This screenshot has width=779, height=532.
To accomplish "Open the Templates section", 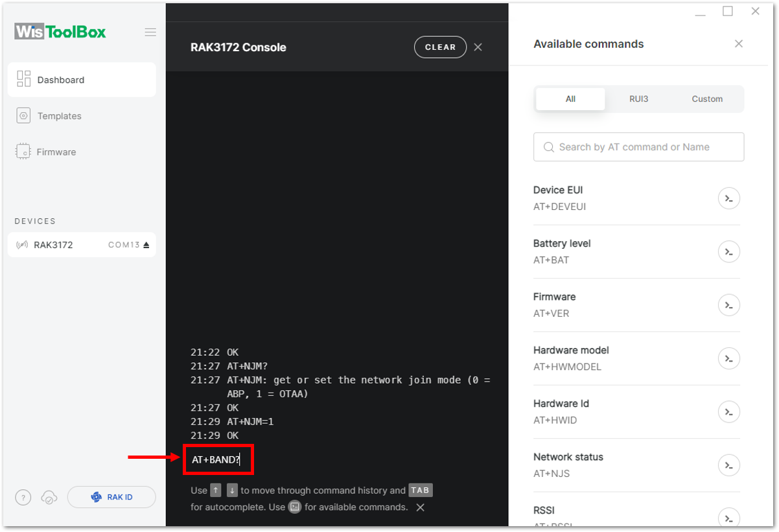I will pyautogui.click(x=59, y=116).
